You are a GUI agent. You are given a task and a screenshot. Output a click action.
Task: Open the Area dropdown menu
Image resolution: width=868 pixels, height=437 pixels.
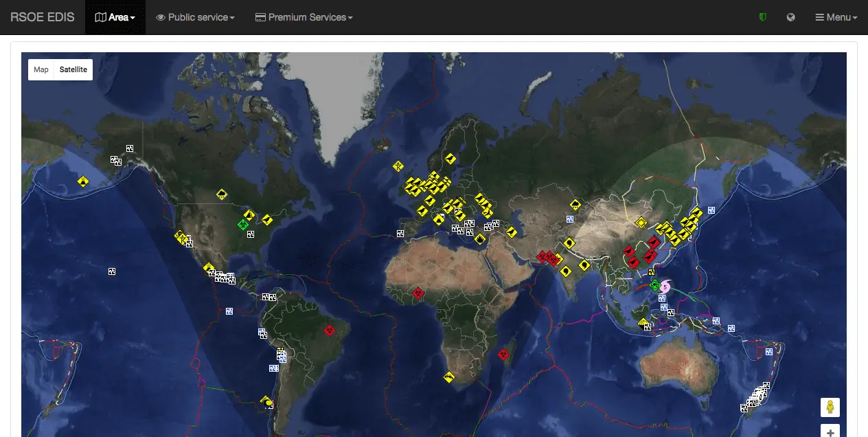pyautogui.click(x=115, y=17)
